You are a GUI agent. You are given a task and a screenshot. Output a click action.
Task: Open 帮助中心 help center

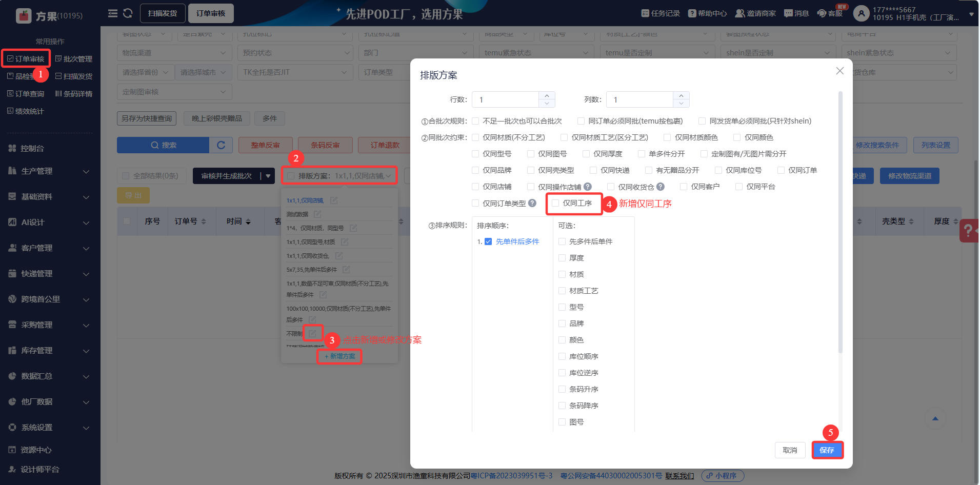click(708, 13)
